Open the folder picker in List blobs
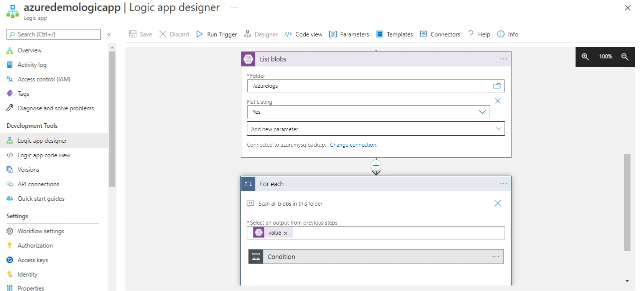This screenshot has height=291, width=644. (x=497, y=86)
